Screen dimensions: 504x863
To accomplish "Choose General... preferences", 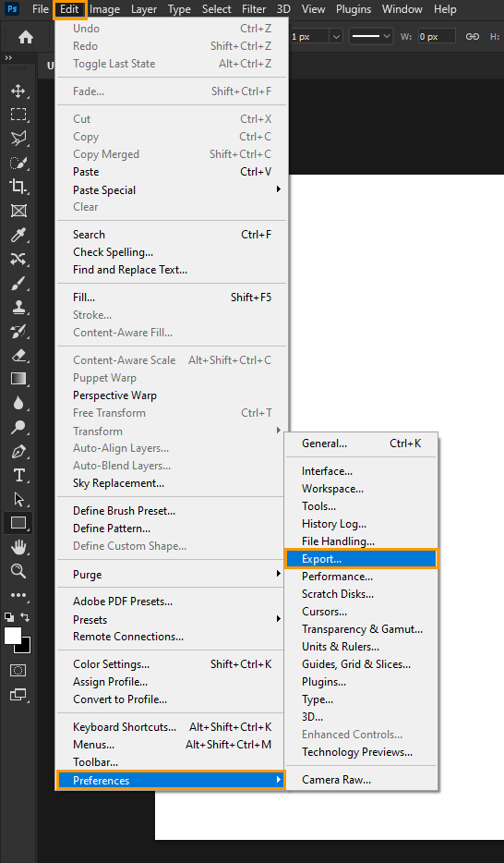I will 361,444.
